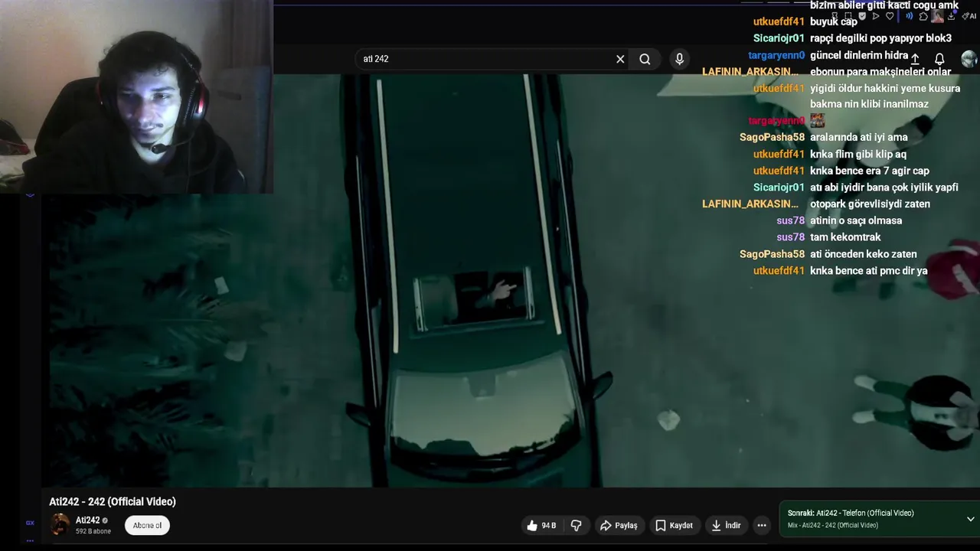Screen dimensions: 980x551
Task: Click chat username 'SagoPasha58' beside 'aralarında ati iyi ama'
Action: (x=772, y=137)
